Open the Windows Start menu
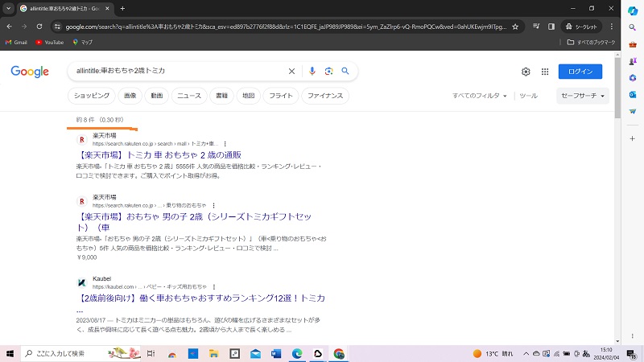 pyautogui.click(x=10, y=353)
